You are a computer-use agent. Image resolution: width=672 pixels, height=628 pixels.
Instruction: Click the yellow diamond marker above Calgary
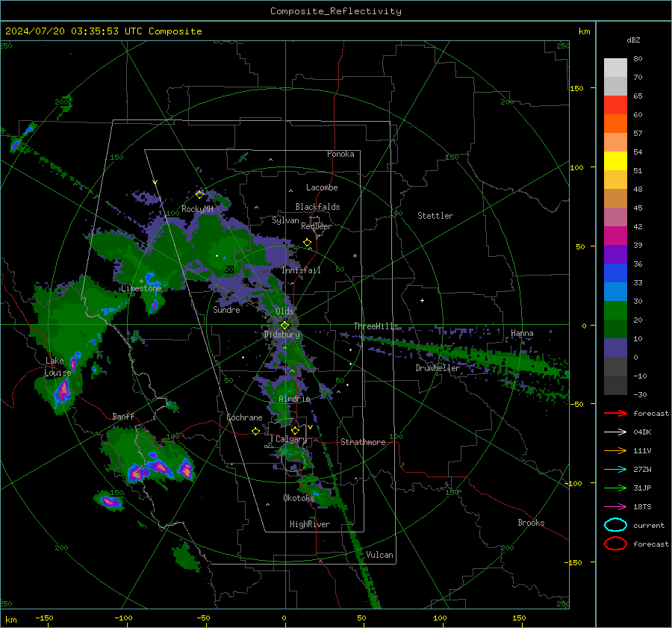295,430
